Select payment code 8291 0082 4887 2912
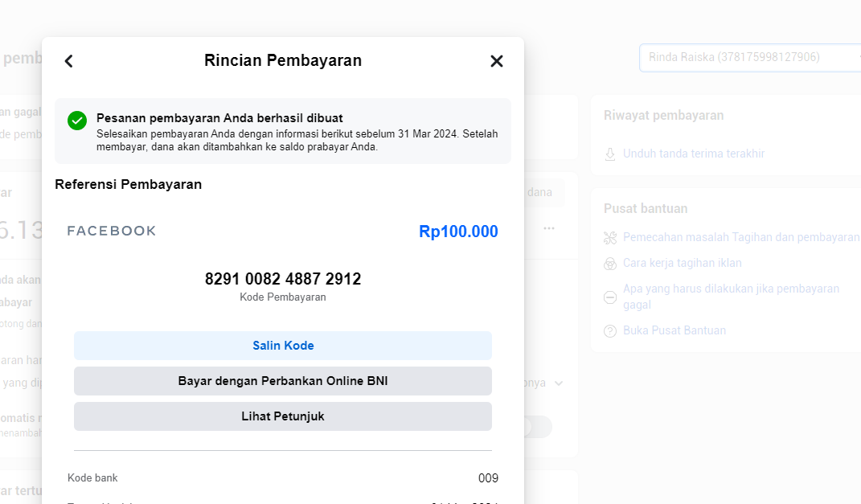 [283, 279]
